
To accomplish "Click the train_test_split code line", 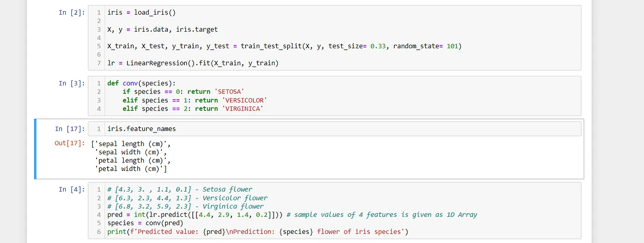I will click(284, 46).
